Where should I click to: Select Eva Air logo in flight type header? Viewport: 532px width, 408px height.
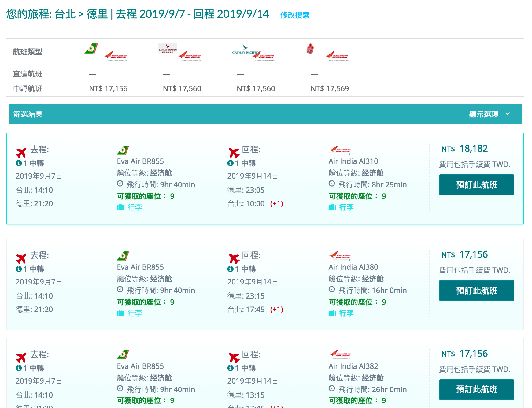click(91, 49)
